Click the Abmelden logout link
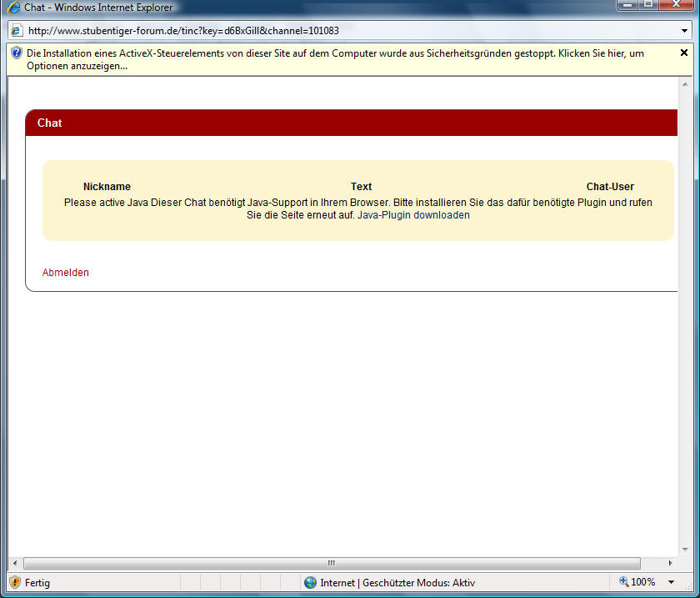 coord(65,273)
